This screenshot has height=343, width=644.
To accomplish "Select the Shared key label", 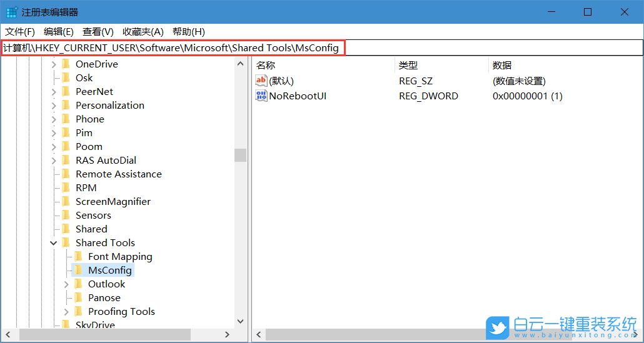I will pos(91,229).
